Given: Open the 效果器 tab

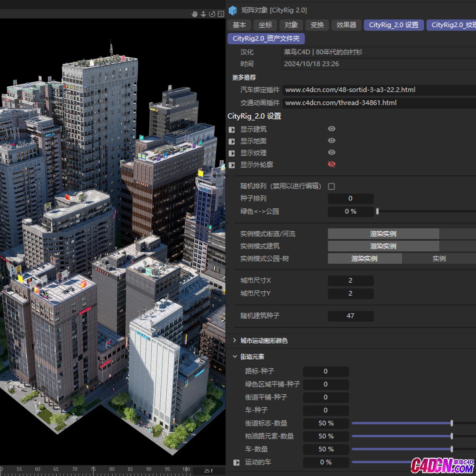Looking at the screenshot, I should 346,25.
